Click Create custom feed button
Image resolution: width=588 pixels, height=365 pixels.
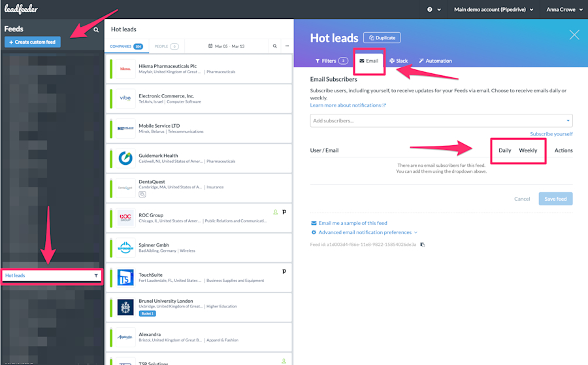32,42
